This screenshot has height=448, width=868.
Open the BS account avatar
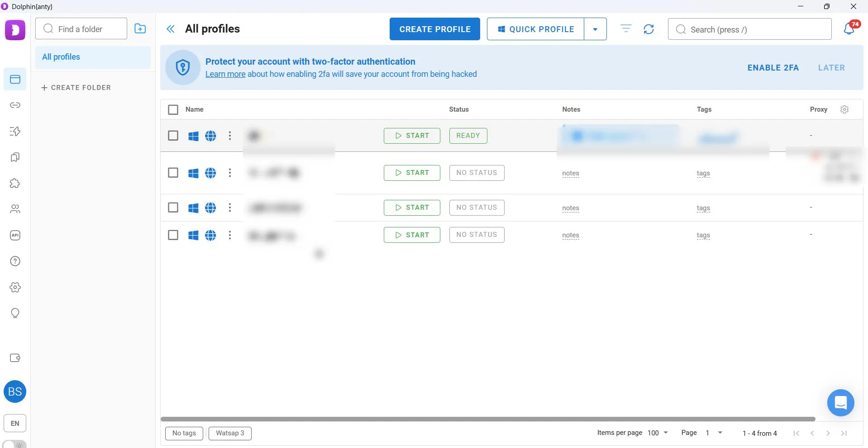click(15, 391)
